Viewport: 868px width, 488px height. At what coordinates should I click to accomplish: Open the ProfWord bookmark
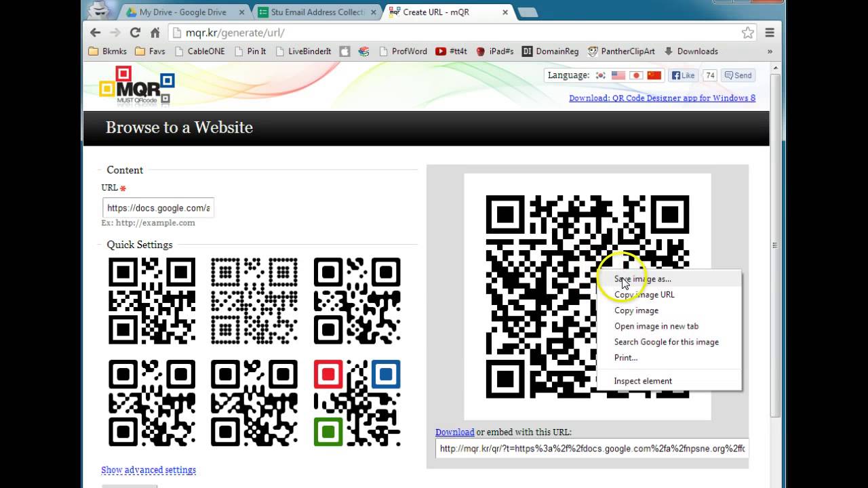pos(403,52)
